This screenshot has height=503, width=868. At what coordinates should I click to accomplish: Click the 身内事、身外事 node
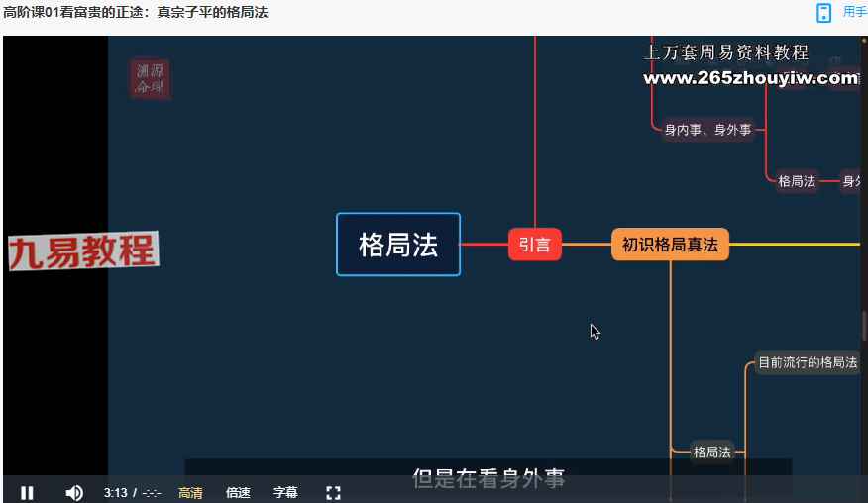(707, 129)
